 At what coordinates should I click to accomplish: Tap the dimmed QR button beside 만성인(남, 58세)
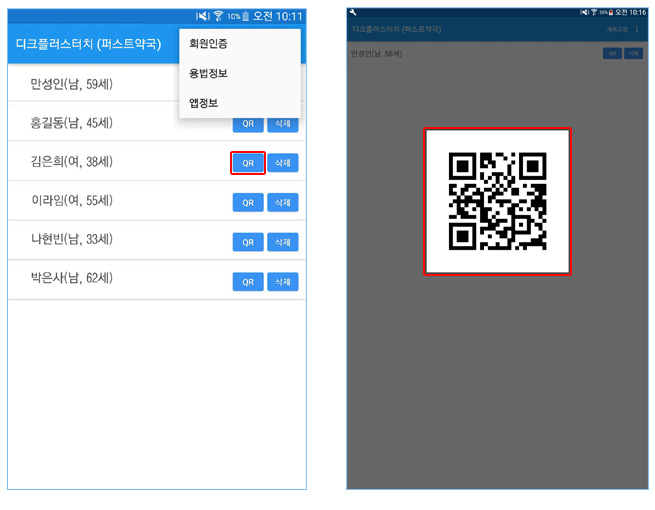click(x=612, y=53)
